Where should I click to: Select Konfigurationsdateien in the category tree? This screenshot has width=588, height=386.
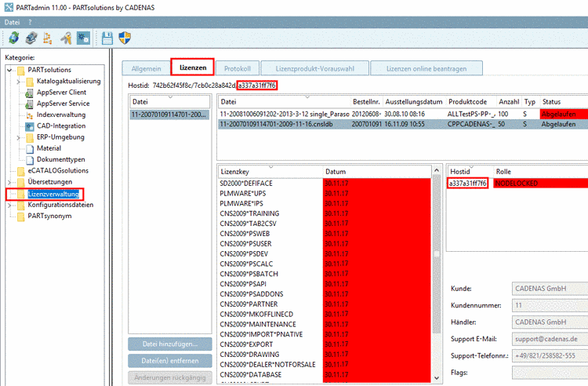(60, 205)
